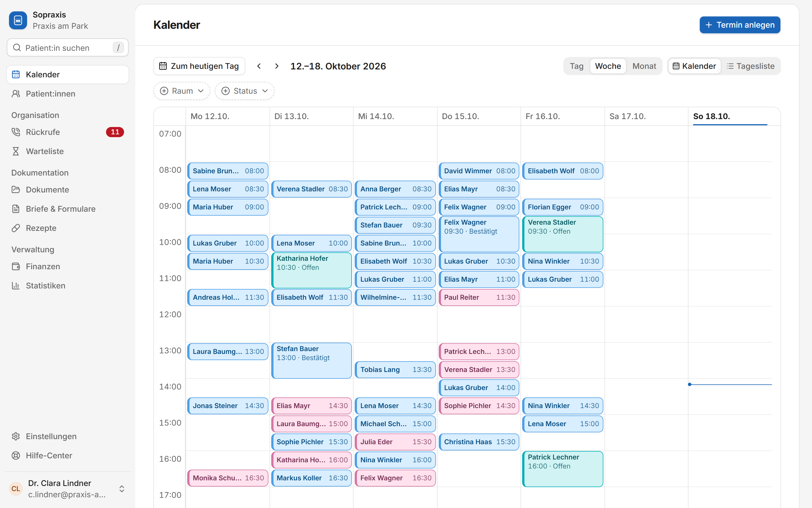Screen dimensions: 812x508
Task: Open David Wimmer 08:00 appointment
Action: coord(479,171)
